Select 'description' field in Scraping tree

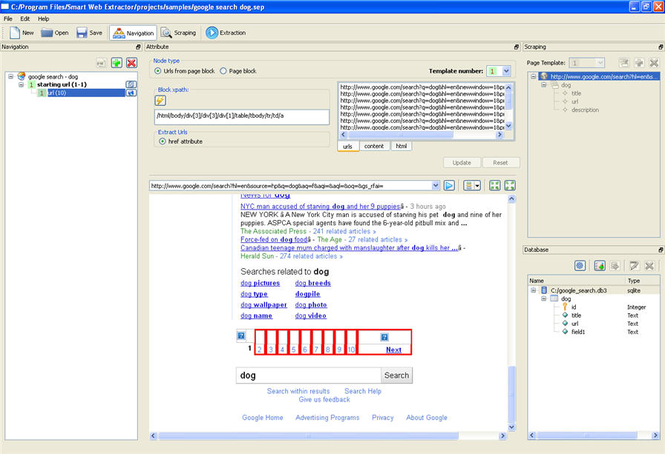(585, 110)
